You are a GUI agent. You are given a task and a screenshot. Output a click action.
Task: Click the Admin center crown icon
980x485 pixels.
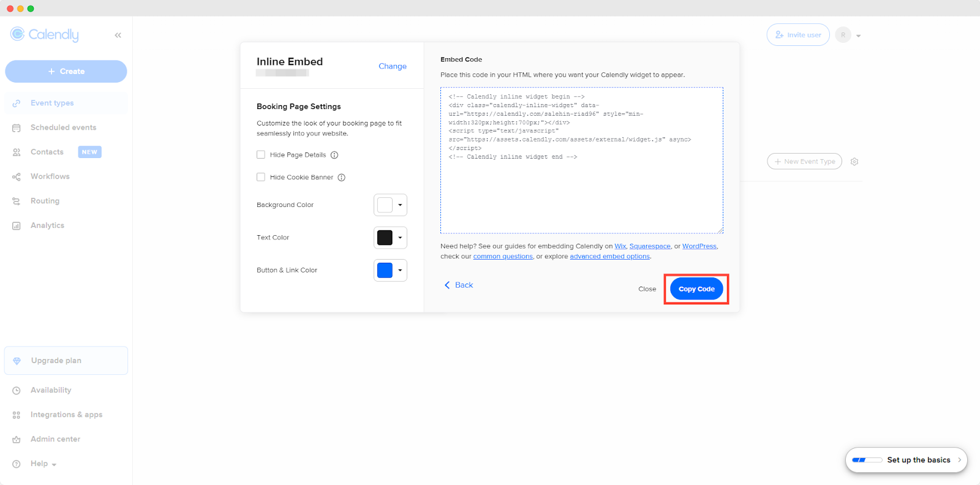click(x=17, y=439)
